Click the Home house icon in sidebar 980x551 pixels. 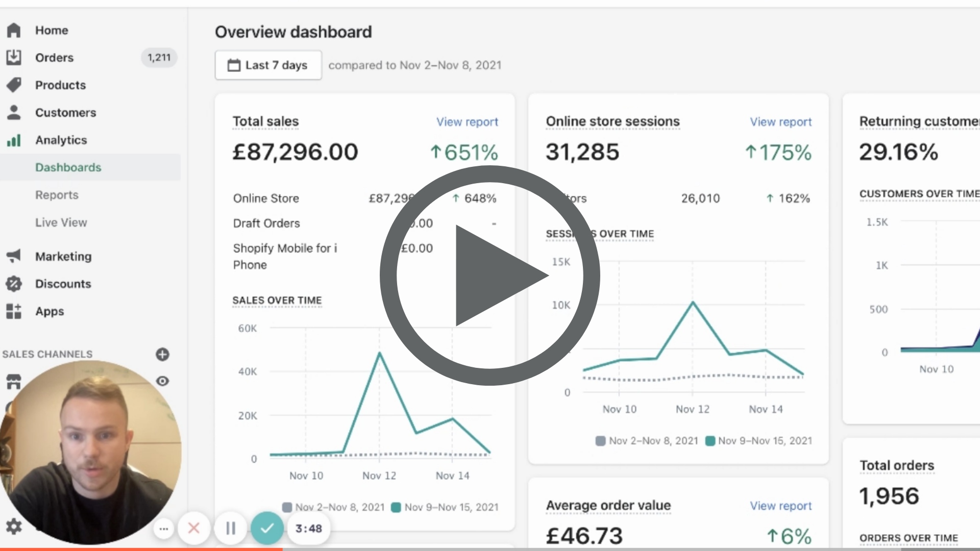[14, 30]
